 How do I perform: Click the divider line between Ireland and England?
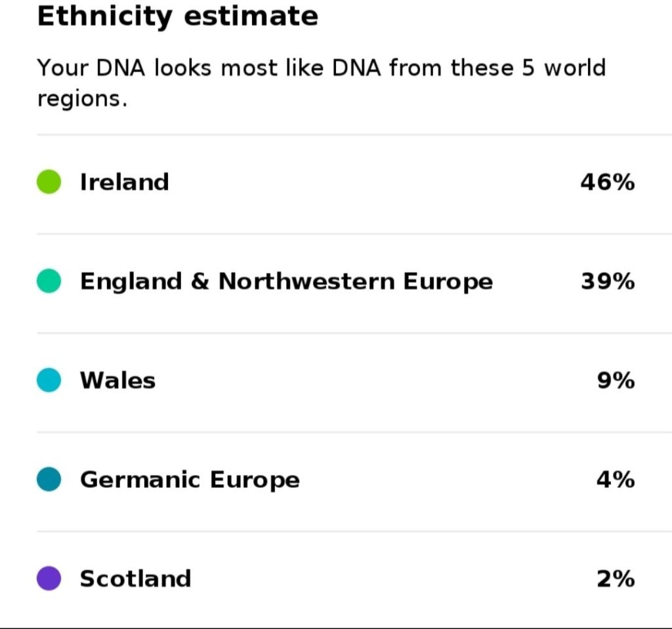(354, 233)
